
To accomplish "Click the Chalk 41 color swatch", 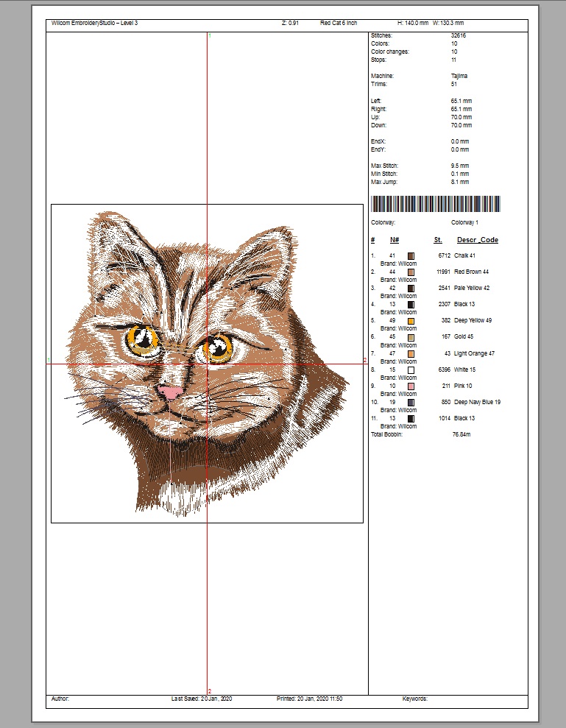I will click(411, 255).
